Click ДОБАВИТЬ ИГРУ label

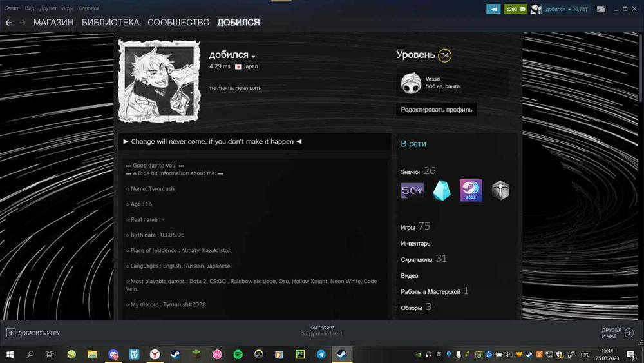point(39,333)
